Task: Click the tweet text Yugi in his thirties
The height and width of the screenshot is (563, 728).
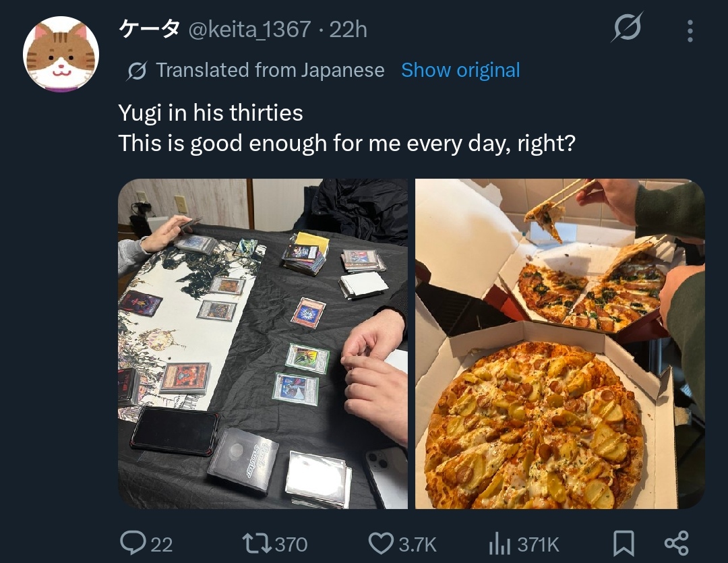Action: pos(211,113)
